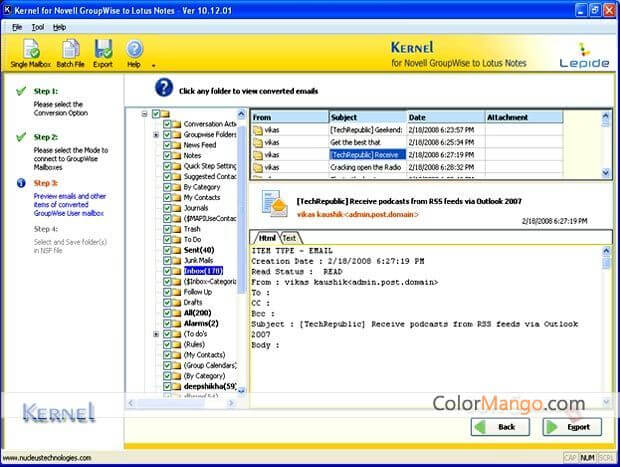Switch to the Text preview tab
The image size is (620, 467).
coord(290,238)
